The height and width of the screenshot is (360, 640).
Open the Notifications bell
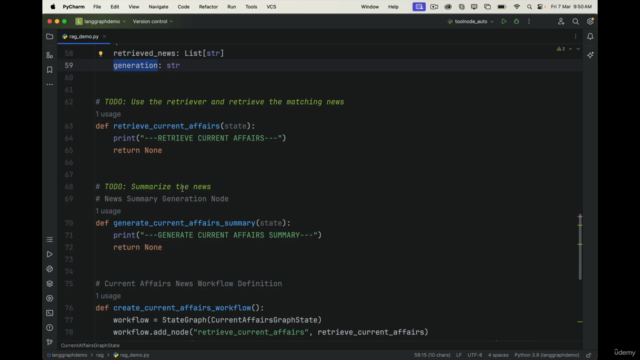[x=590, y=36]
